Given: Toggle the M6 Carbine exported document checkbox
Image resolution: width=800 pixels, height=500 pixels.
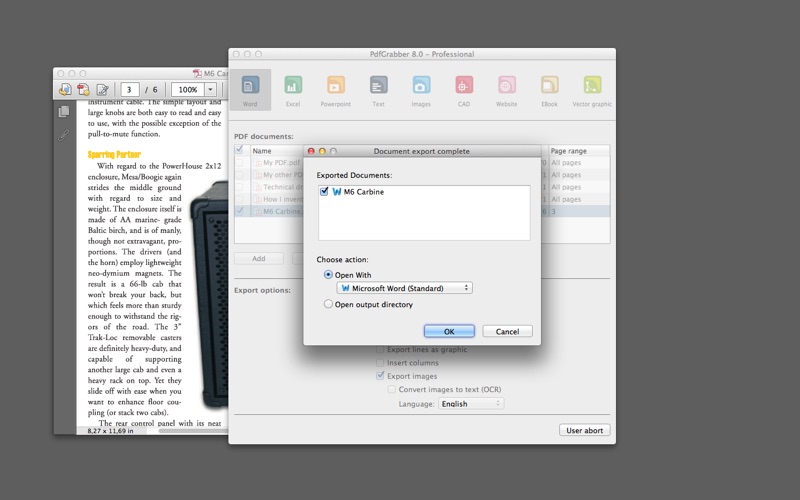Looking at the screenshot, I should point(324,191).
